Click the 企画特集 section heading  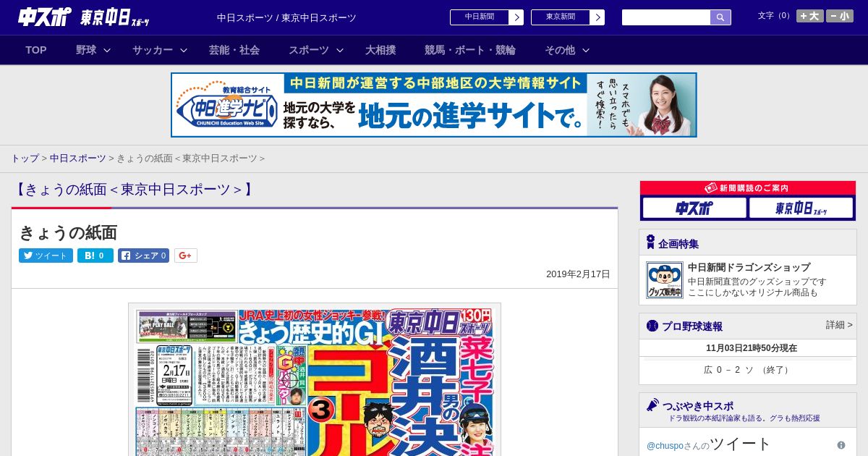pyautogui.click(x=678, y=243)
